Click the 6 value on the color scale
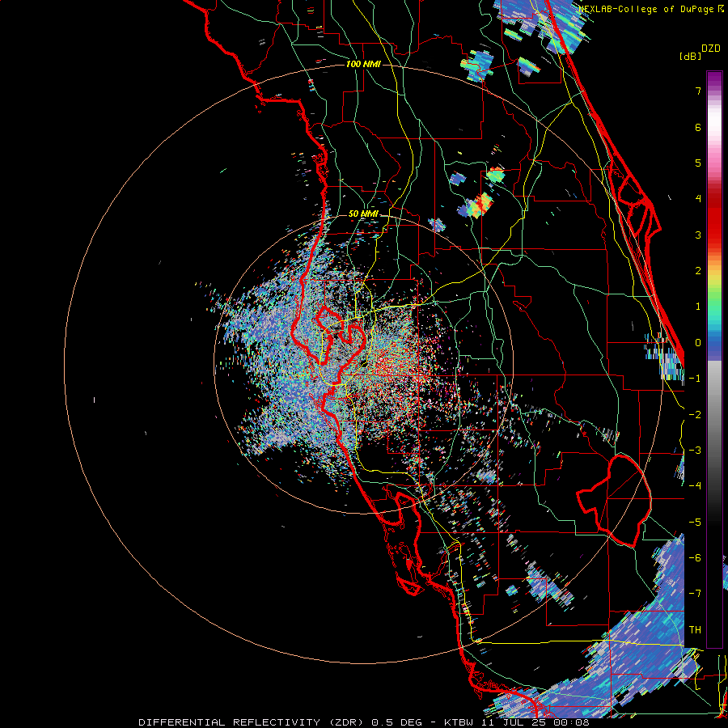This screenshot has width=728, height=728. point(698,127)
